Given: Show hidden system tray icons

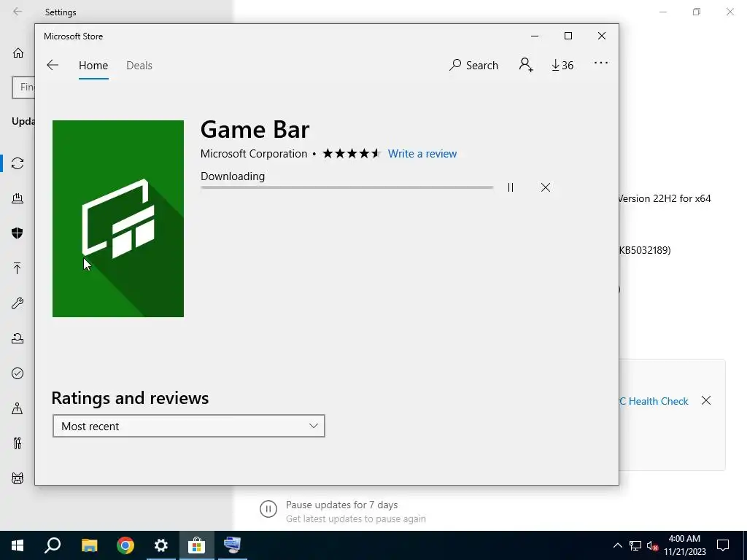Looking at the screenshot, I should pos(617,545).
